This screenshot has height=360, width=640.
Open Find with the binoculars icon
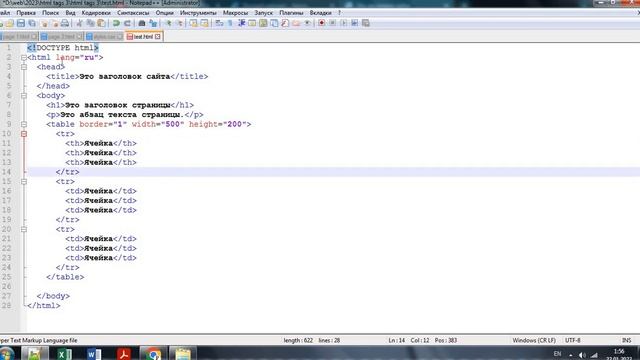point(142,23)
